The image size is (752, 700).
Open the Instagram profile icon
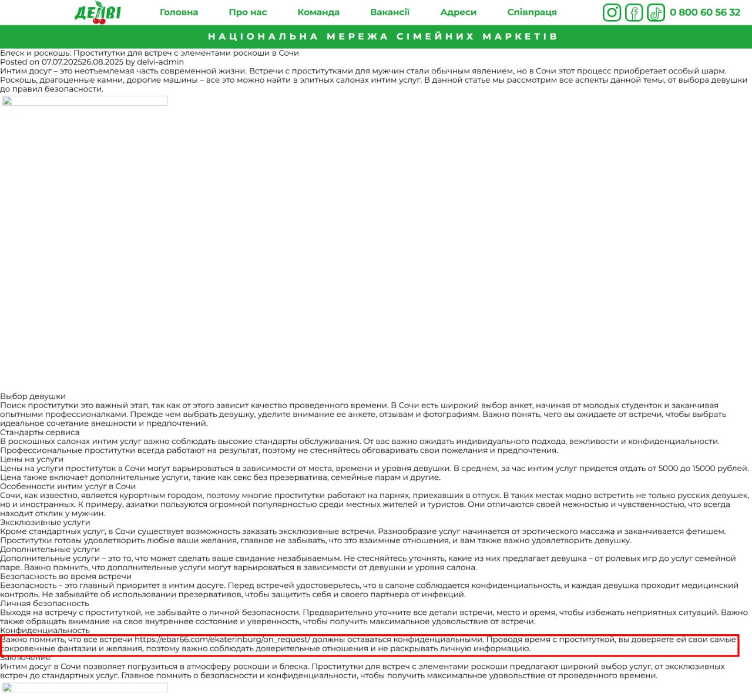click(x=612, y=12)
